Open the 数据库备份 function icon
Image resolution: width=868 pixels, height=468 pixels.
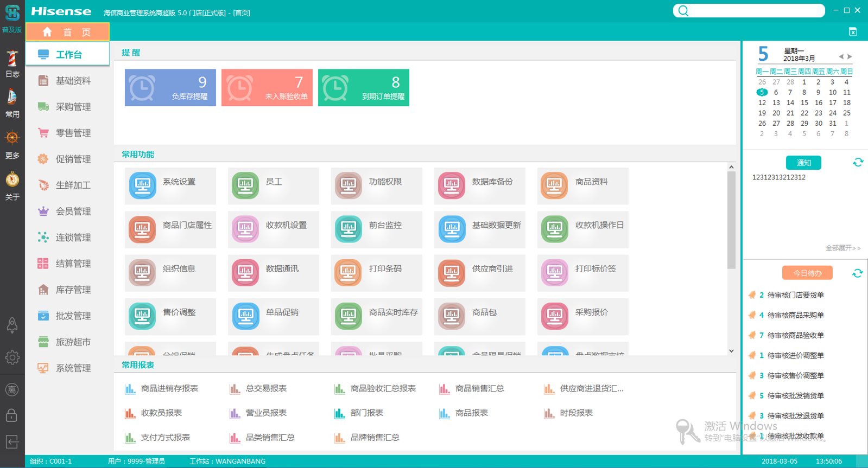point(452,185)
